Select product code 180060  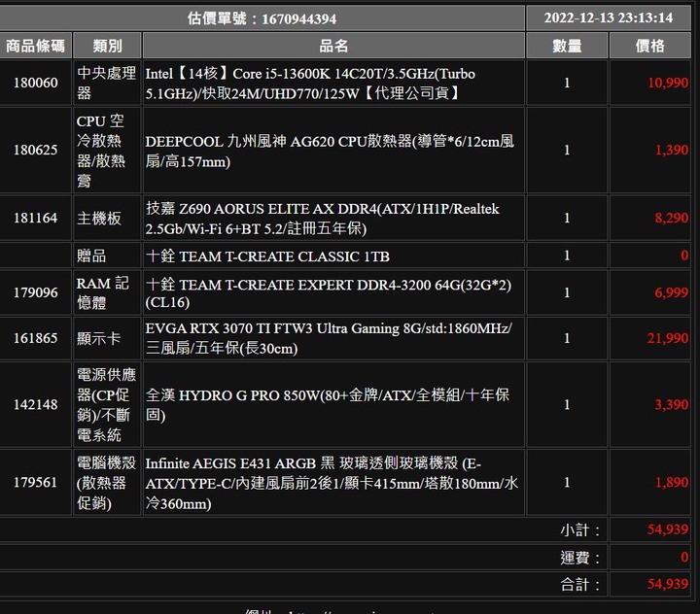(x=35, y=83)
